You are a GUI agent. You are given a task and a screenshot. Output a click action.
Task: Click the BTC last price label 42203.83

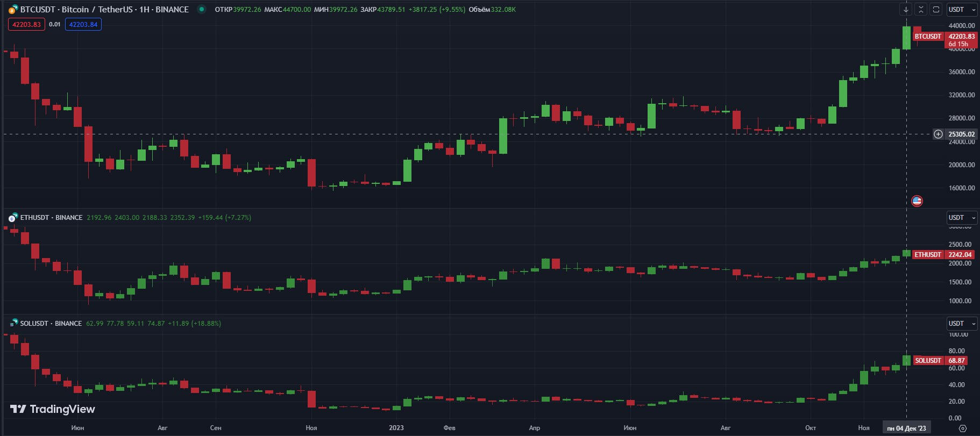961,37
